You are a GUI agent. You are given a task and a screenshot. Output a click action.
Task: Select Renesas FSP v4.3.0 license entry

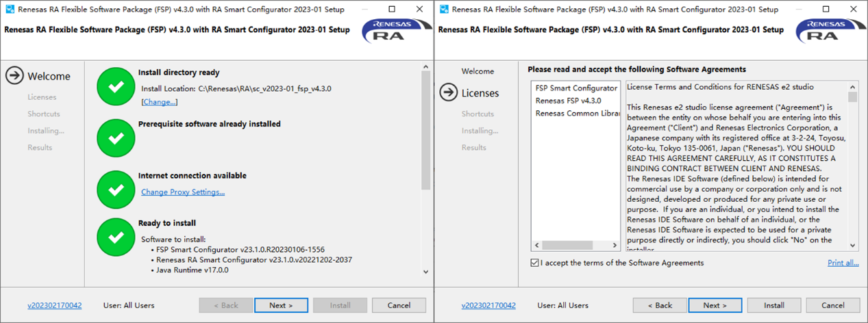568,101
